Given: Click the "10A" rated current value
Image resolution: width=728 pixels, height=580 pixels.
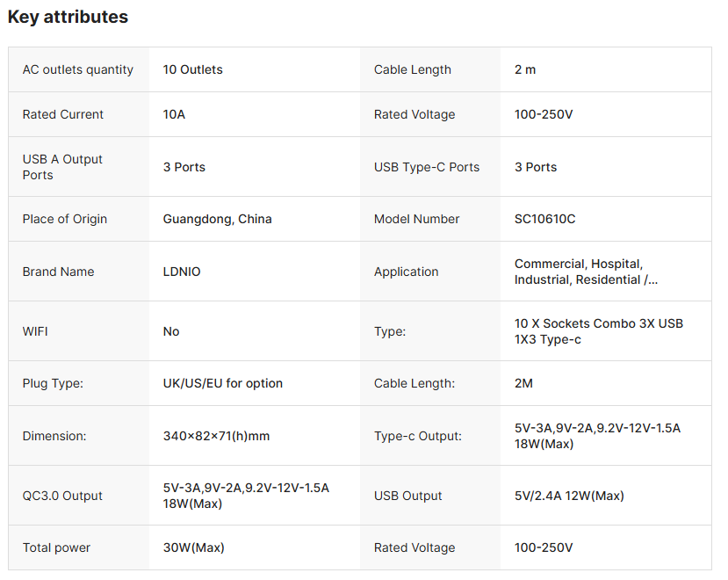Looking at the screenshot, I should [x=174, y=114].
